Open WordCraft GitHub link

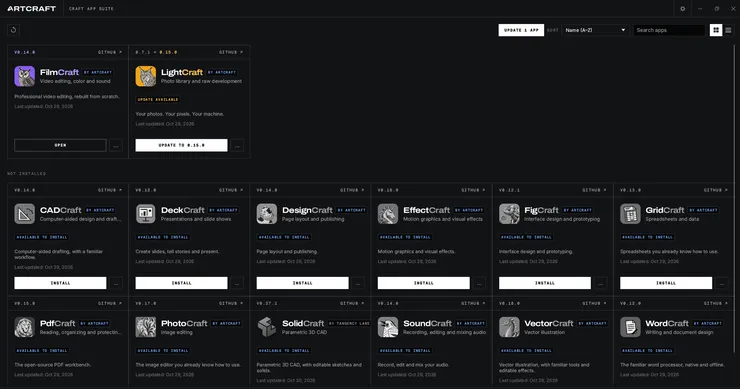pos(715,304)
